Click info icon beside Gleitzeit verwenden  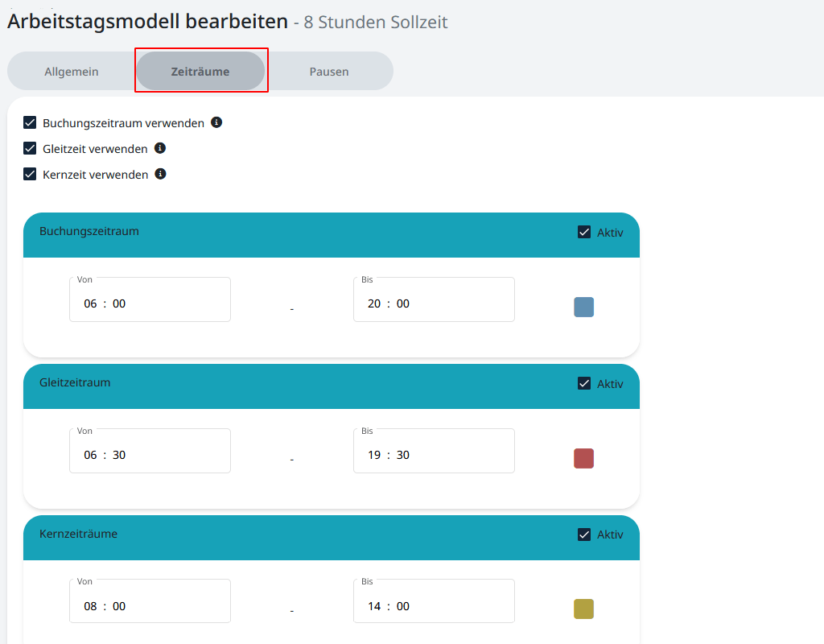pyautogui.click(x=160, y=148)
